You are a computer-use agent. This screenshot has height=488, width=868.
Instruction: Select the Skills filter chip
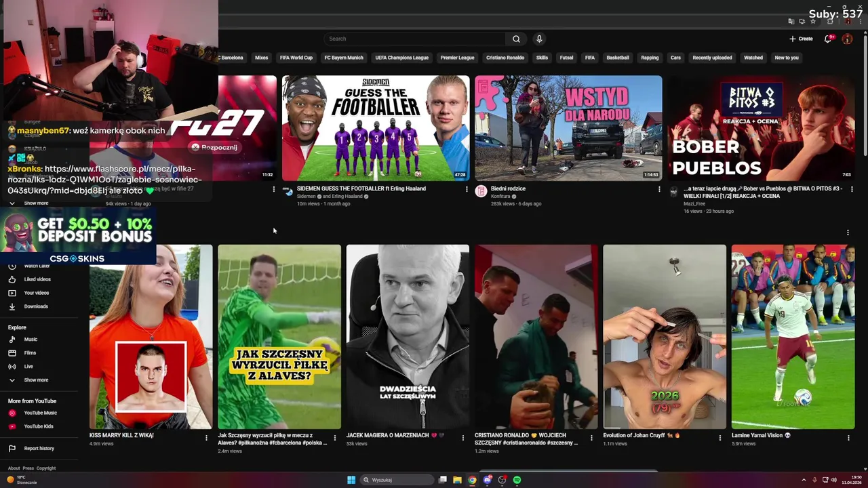pos(542,58)
